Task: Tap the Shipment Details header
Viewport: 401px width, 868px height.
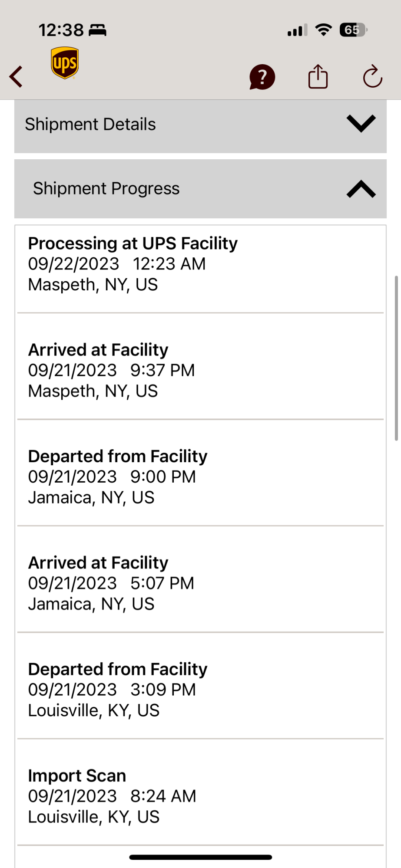Action: click(90, 125)
